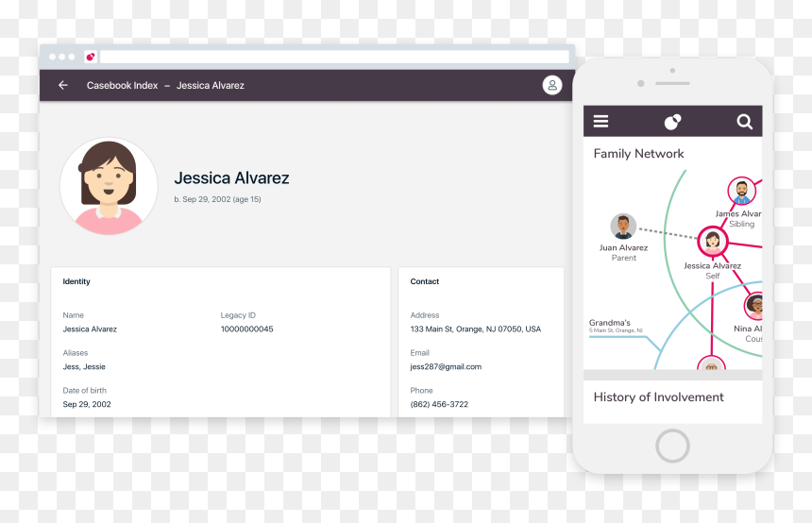Click the back arrow in header
The width and height of the screenshot is (812, 523).
[63, 85]
